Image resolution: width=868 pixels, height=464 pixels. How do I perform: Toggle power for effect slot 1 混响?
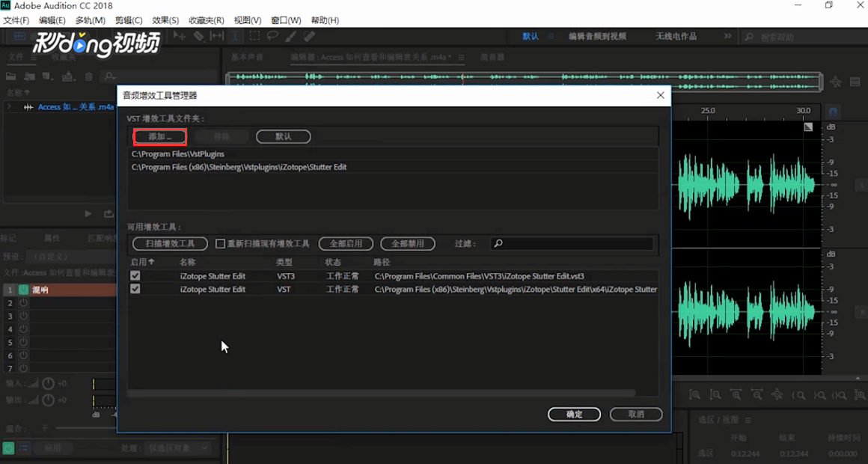[x=23, y=290]
